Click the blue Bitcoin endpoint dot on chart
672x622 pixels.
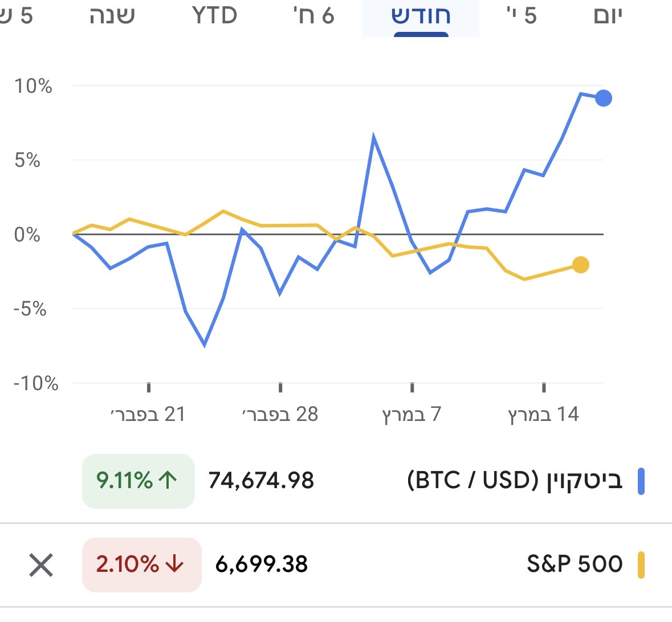(604, 99)
